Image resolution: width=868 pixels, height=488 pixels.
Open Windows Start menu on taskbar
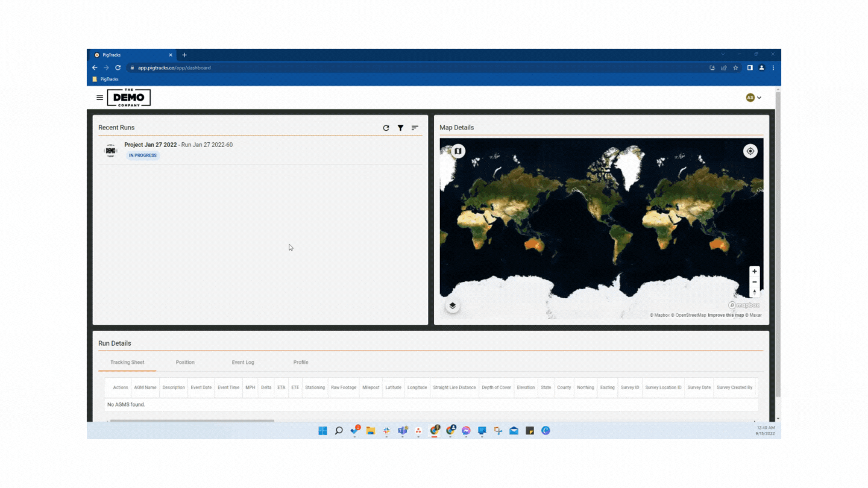pos(322,431)
